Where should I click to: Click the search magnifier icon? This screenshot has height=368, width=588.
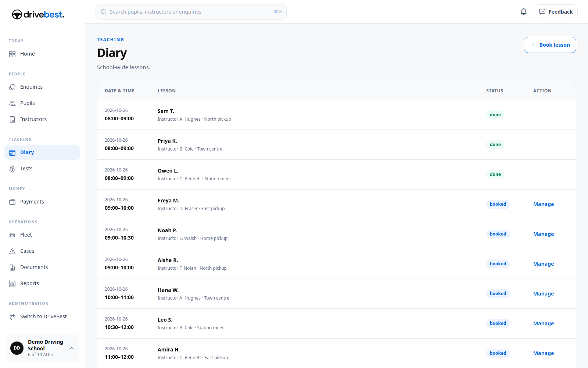104,12
